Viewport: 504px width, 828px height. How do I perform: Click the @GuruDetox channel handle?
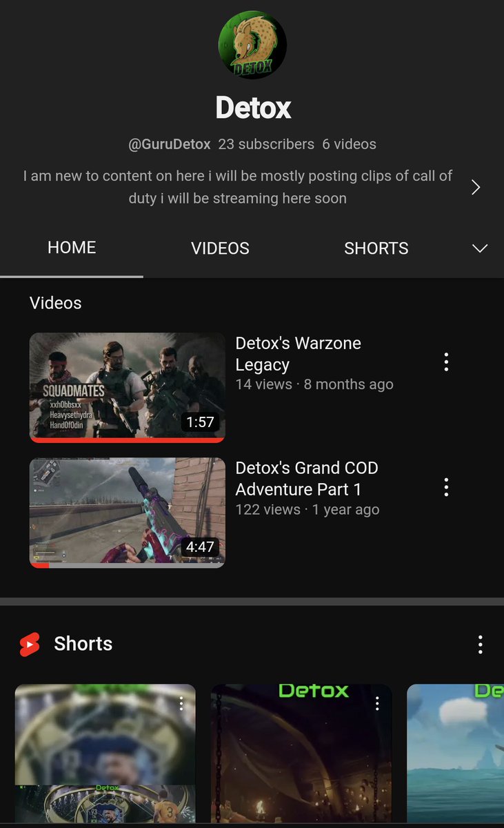pos(170,144)
